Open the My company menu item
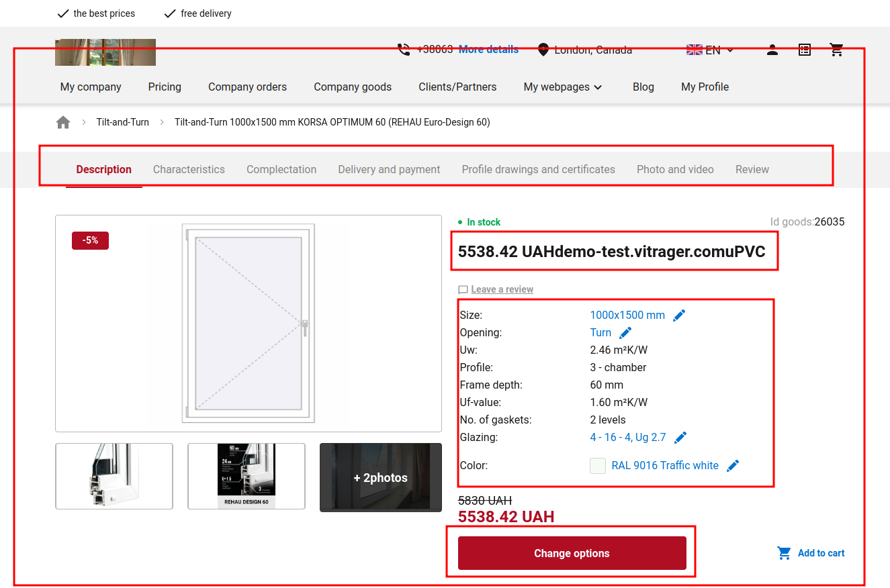Image resolution: width=890 pixels, height=588 pixels. tap(91, 87)
